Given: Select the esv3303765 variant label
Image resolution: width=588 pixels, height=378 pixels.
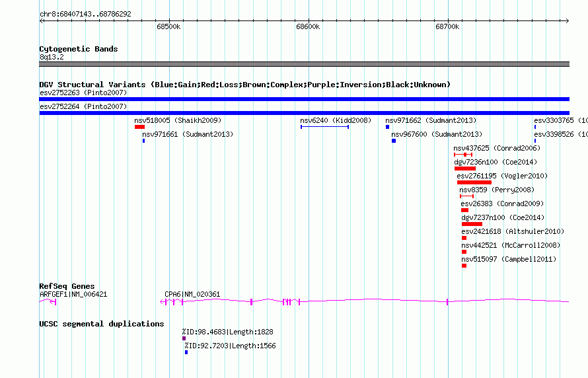Looking at the screenshot, I should click(x=561, y=120).
